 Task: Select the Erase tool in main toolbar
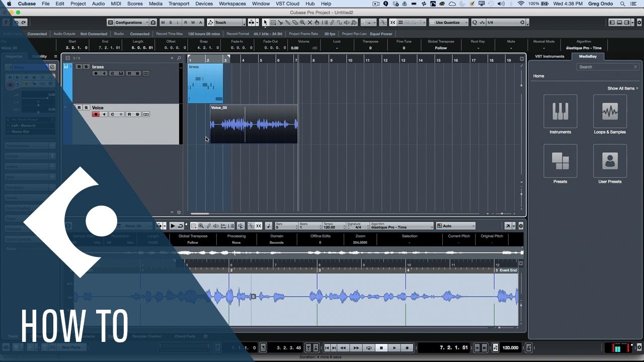(295, 23)
